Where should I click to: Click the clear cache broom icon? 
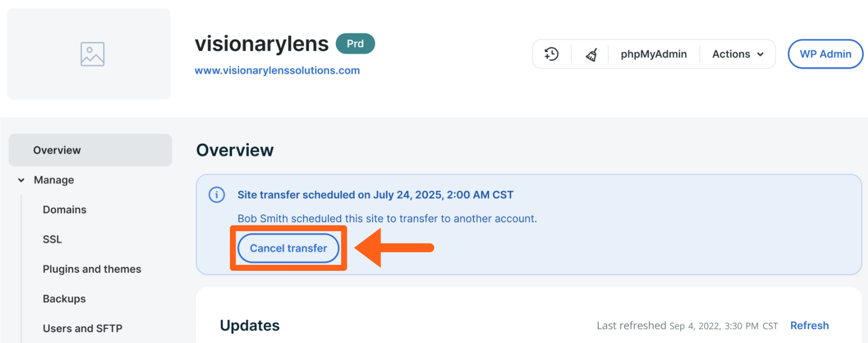pos(591,55)
